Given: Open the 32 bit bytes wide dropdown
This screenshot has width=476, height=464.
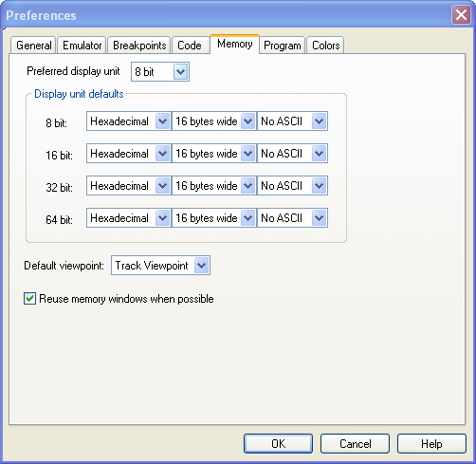Looking at the screenshot, I should coord(214,186).
